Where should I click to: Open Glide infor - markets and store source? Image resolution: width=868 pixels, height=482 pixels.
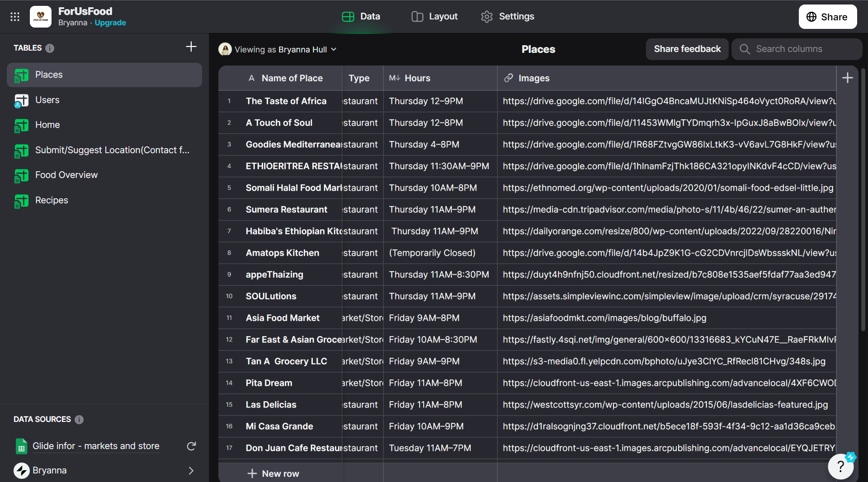point(96,446)
